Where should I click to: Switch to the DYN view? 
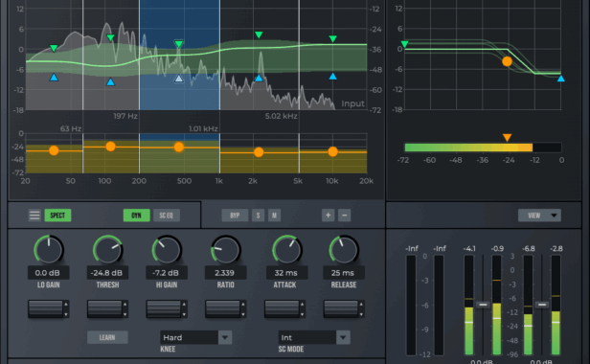pos(136,216)
